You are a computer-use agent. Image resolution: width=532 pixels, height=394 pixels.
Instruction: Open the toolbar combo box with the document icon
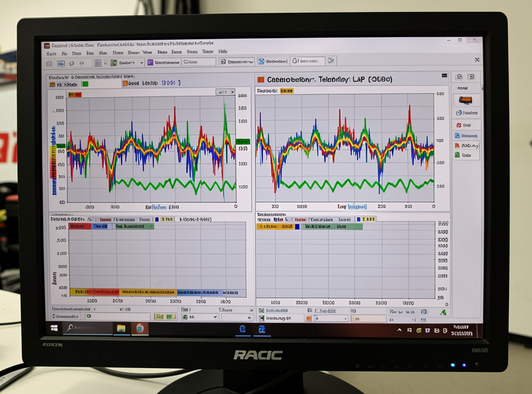[x=237, y=62]
